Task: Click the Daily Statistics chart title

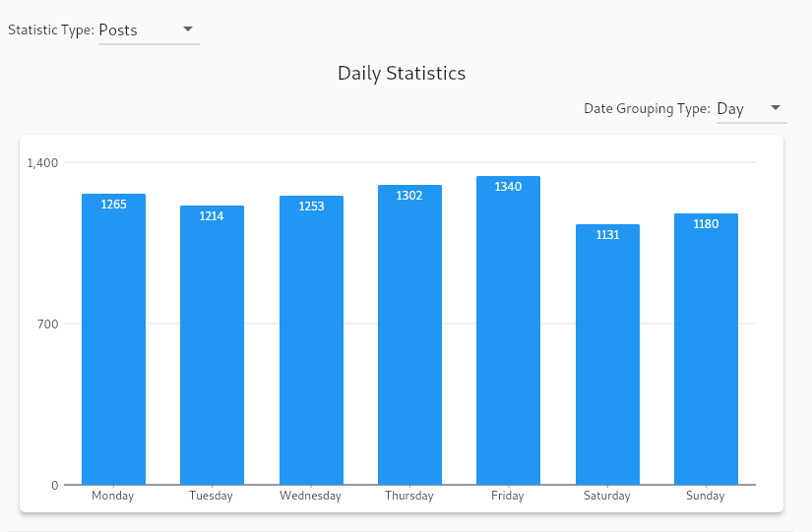Action: (x=402, y=74)
